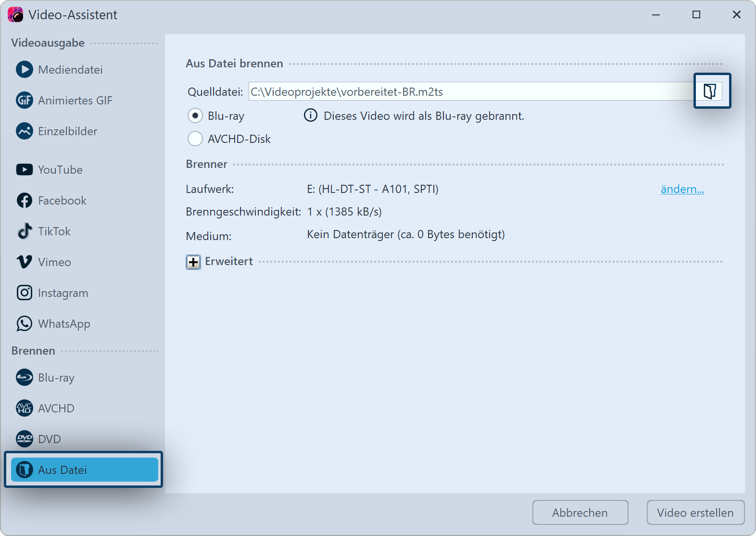Expand the Erweitert section
This screenshot has width=756, height=536.
point(193,262)
